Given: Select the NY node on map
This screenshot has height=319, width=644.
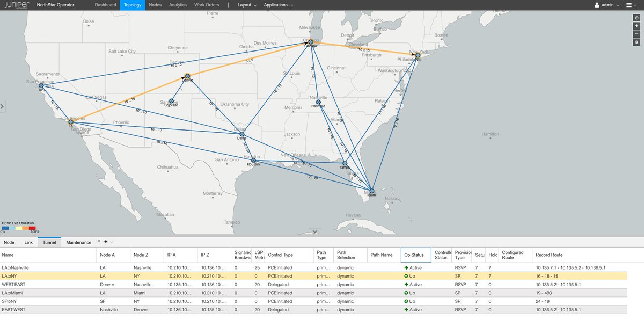Looking at the screenshot, I should (418, 55).
